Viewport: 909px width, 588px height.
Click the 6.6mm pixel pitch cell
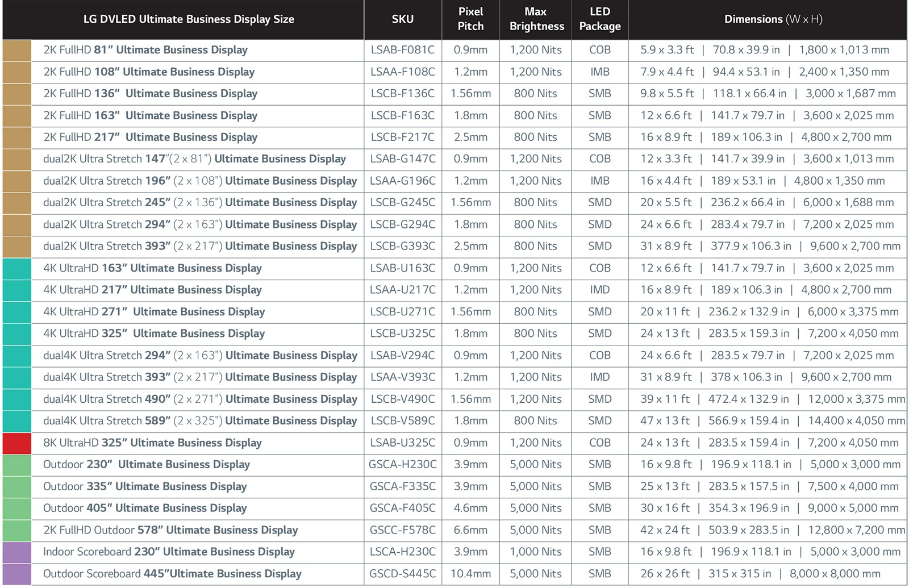pyautogui.click(x=470, y=531)
